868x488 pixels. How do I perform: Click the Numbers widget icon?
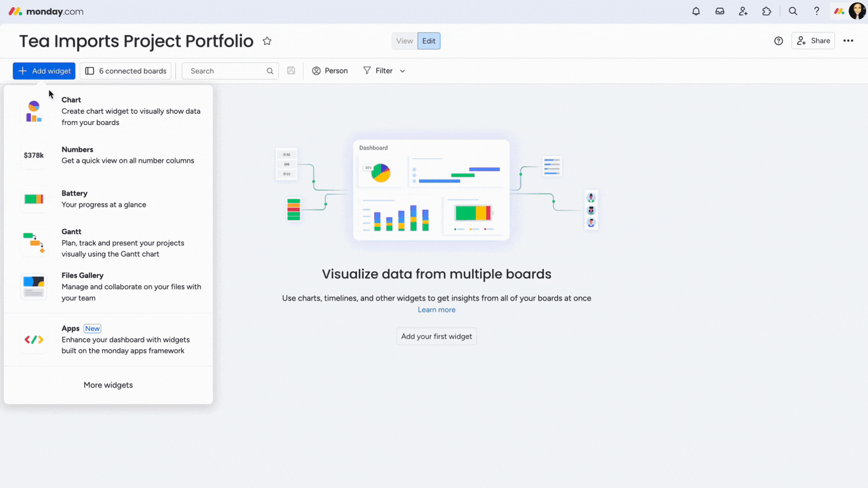(x=33, y=155)
